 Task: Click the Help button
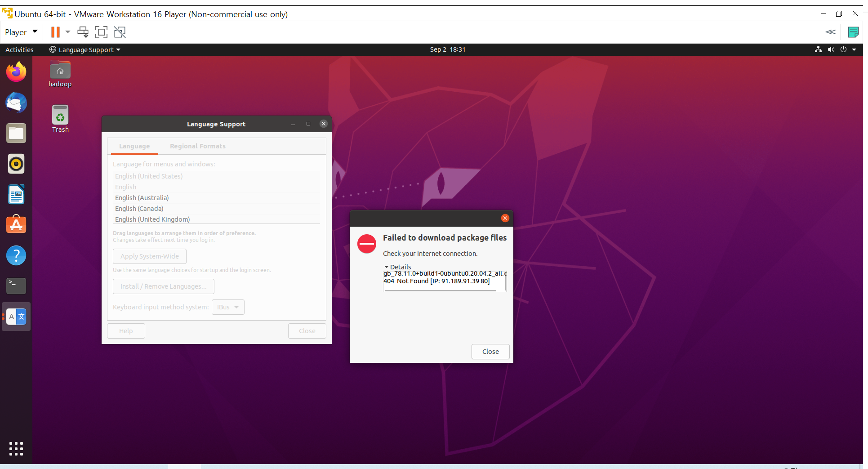point(126,331)
